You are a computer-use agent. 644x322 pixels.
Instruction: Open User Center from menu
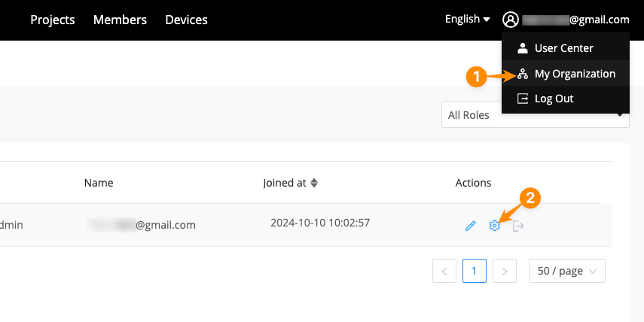[x=566, y=48]
